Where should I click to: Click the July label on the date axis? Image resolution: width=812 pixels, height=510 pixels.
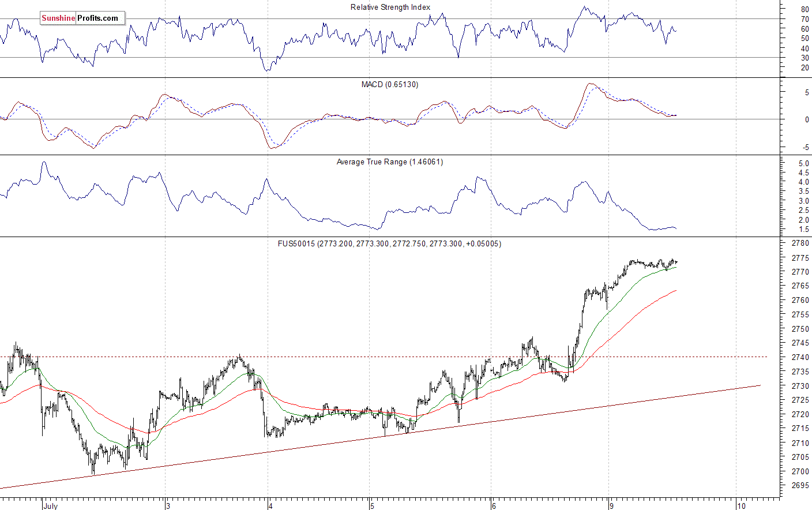tap(51, 506)
